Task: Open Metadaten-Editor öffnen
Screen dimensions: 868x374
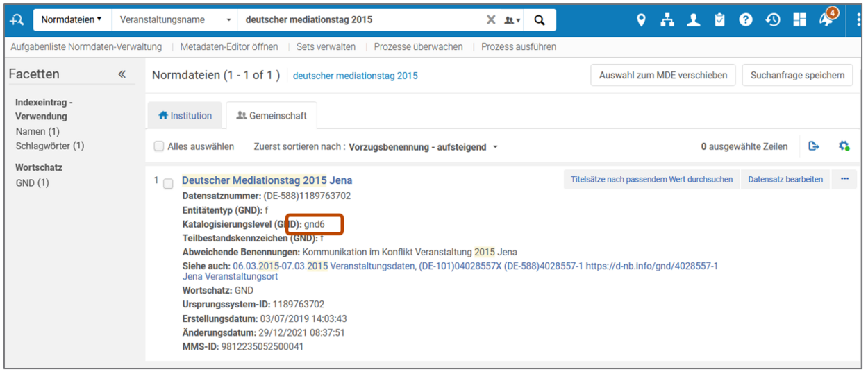Action: point(229,47)
